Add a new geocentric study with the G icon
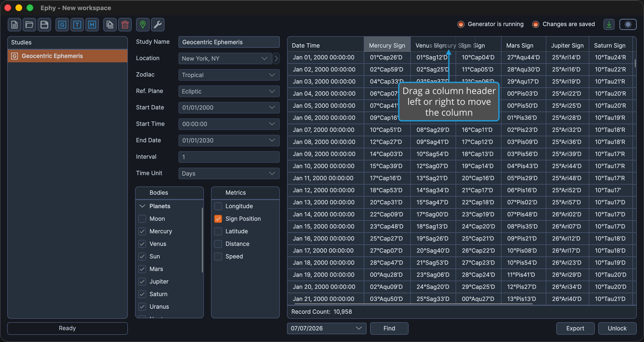The height and width of the screenshot is (342, 644). (x=62, y=25)
